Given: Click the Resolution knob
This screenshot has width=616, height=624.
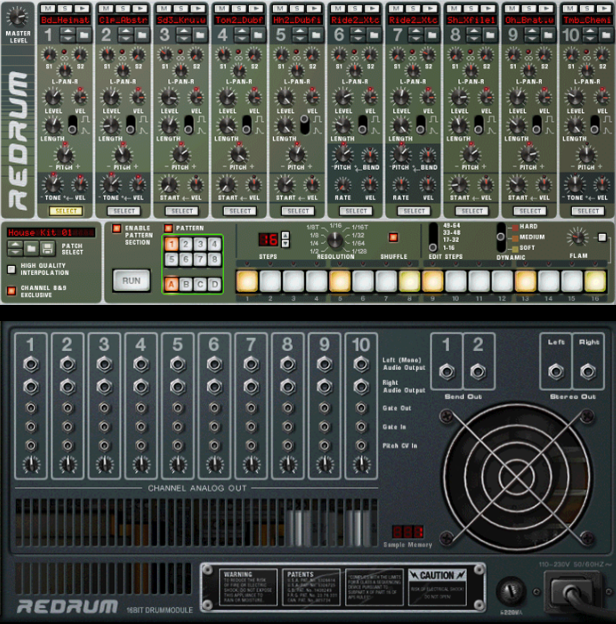Looking at the screenshot, I should [335, 240].
